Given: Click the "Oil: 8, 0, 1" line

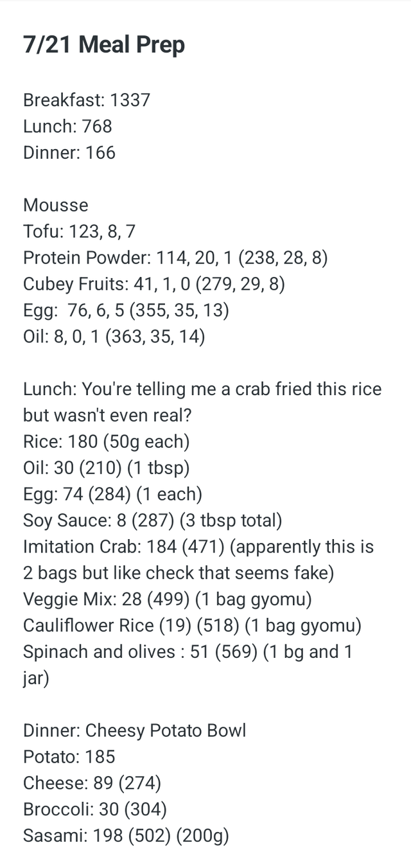Looking at the screenshot, I should click(114, 337).
